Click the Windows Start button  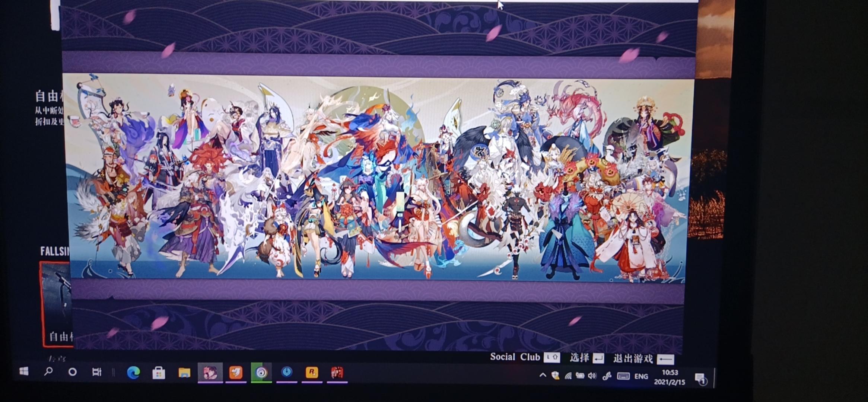24,371
